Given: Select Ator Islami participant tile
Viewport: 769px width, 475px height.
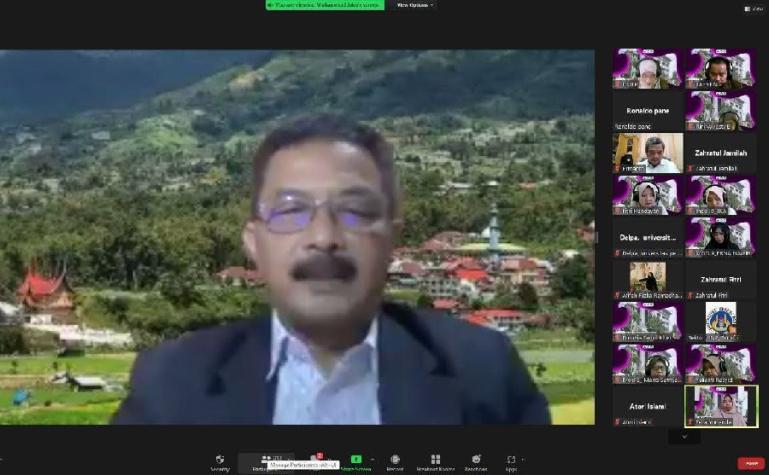Looking at the screenshot, I should click(647, 406).
